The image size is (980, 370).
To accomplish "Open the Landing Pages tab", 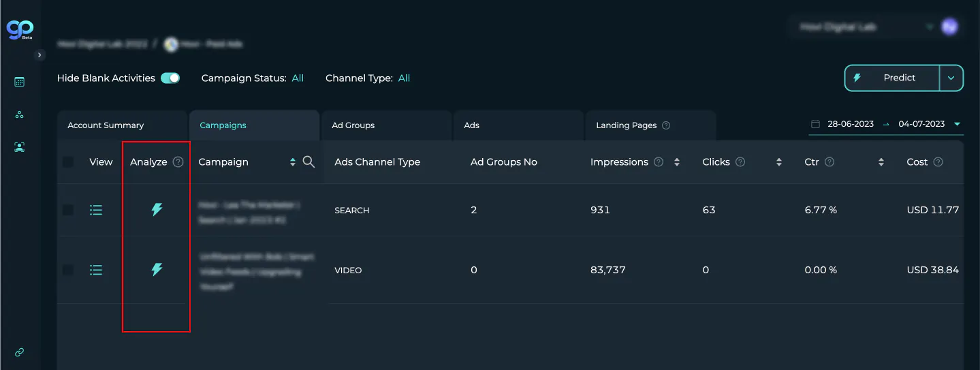I will [651, 125].
